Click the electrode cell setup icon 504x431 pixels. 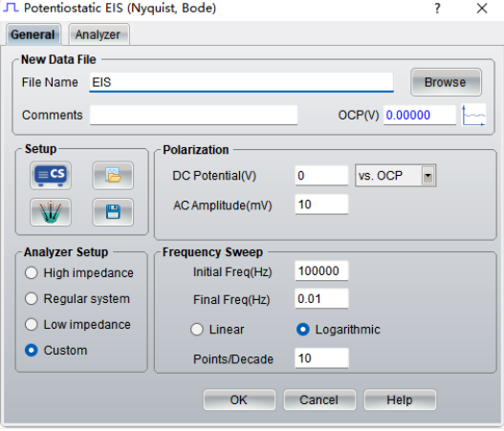[51, 212]
